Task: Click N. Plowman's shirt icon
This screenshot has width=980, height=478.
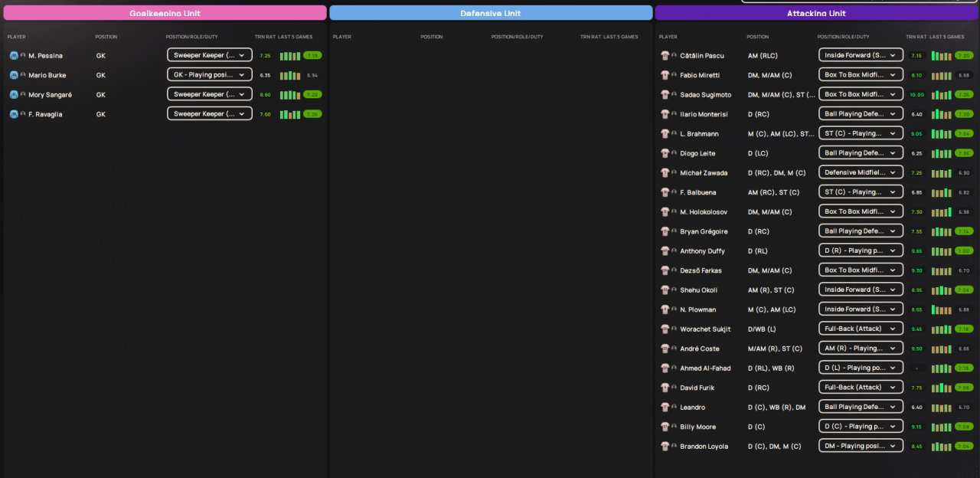Action: [x=665, y=309]
